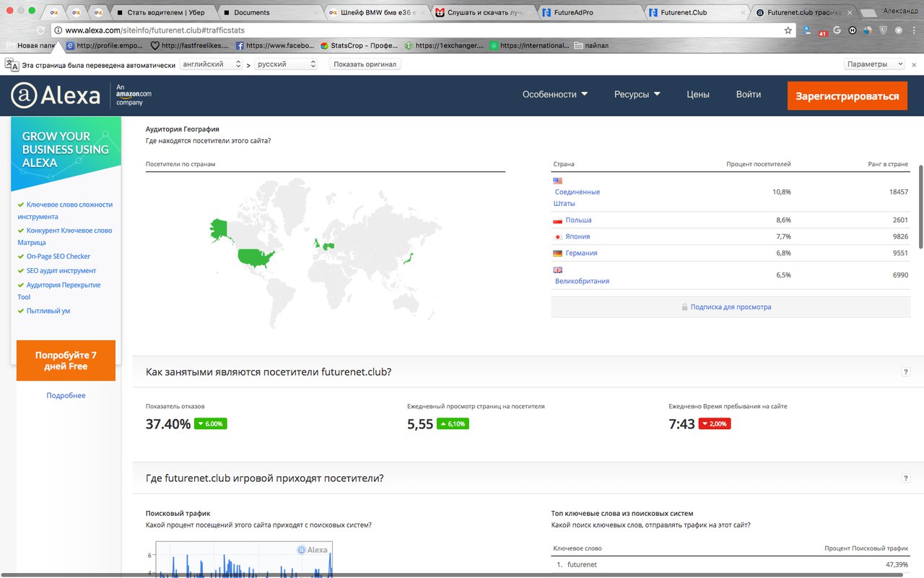The width and height of the screenshot is (924, 578).
Task: Open the Польша country link
Action: click(578, 220)
